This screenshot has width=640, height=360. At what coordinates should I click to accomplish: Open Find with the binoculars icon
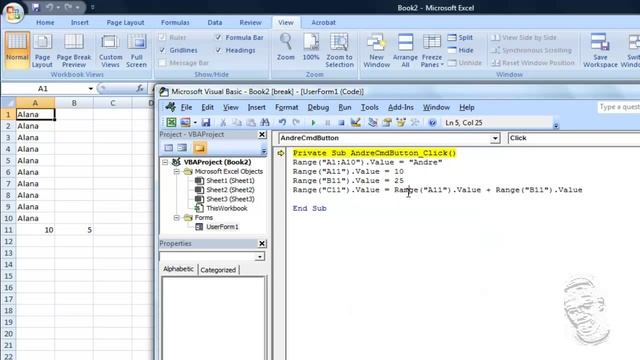[x=264, y=122]
